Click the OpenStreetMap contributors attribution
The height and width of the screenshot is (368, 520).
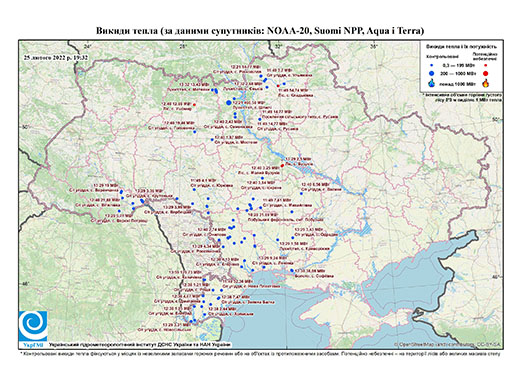click(449, 344)
